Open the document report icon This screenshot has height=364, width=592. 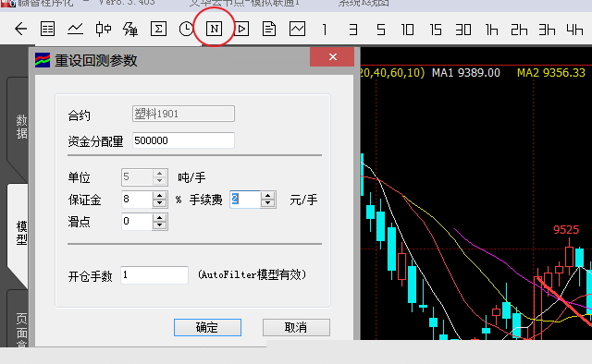tap(269, 29)
